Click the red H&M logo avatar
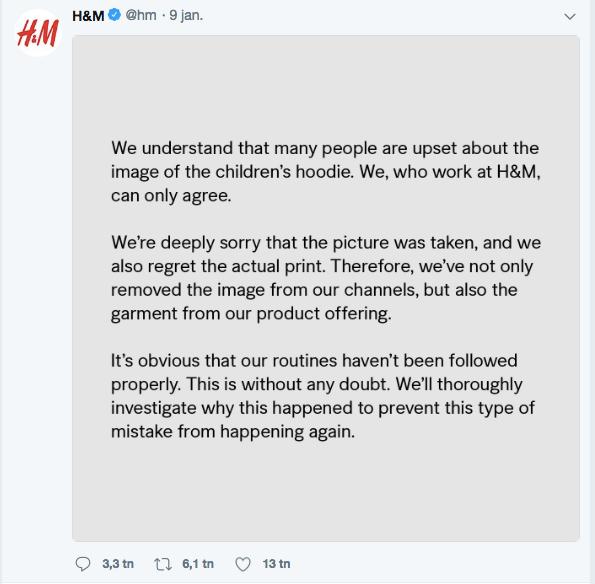 pyautogui.click(x=38, y=33)
